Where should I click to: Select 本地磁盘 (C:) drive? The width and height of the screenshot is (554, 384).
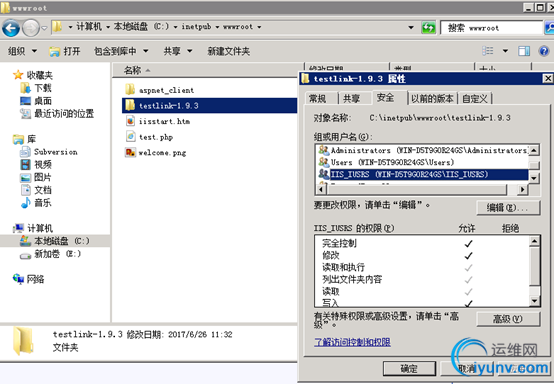[55, 241]
